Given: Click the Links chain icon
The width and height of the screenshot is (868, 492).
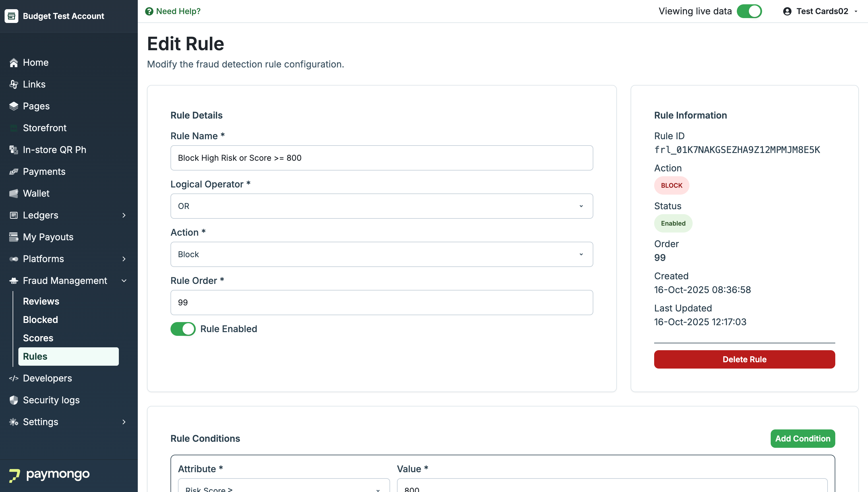Looking at the screenshot, I should [x=13, y=84].
